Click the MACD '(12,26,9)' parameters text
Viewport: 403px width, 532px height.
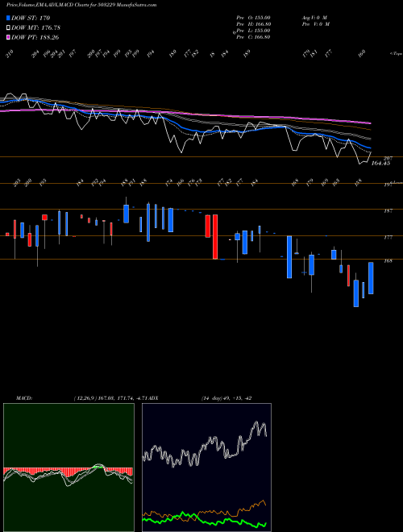coord(85,398)
